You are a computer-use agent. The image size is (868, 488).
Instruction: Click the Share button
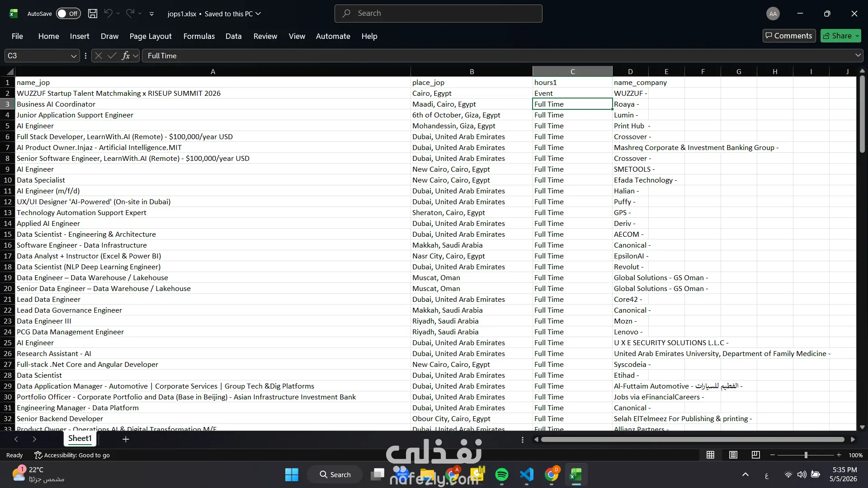[x=840, y=36]
